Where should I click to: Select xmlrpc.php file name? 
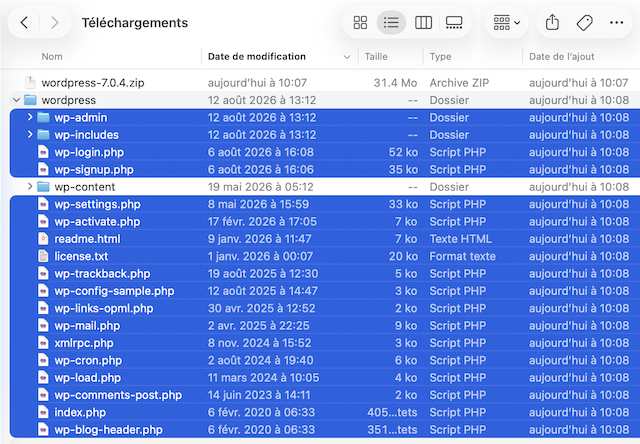84,343
